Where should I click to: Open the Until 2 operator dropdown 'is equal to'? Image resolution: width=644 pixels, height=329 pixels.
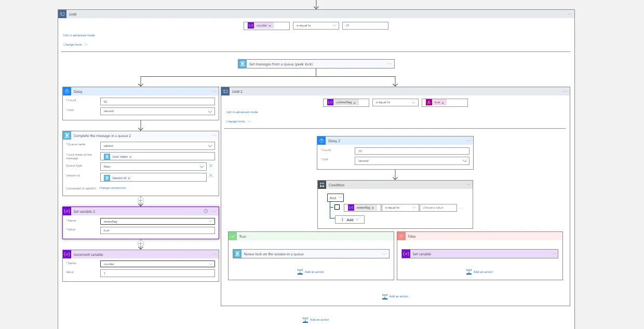point(395,103)
